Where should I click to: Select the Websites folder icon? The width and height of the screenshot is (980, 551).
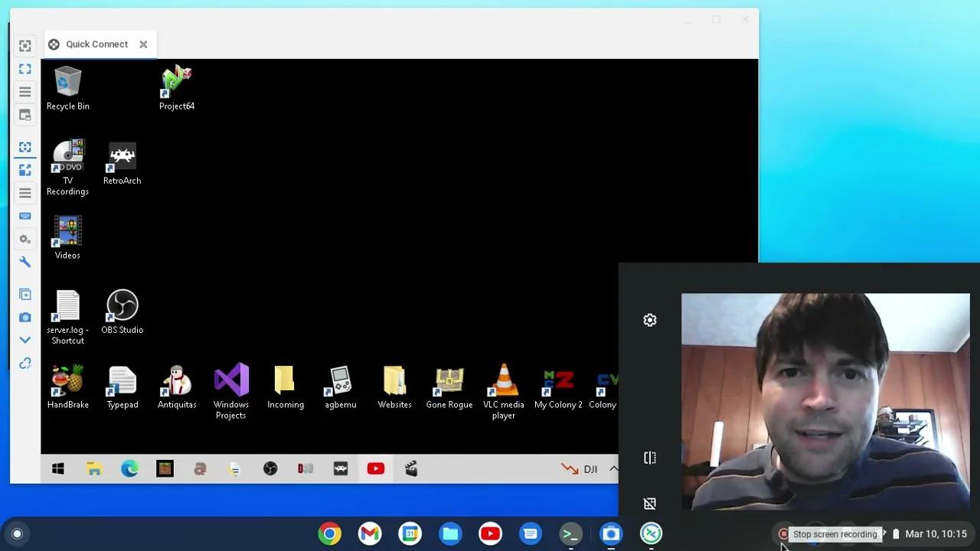pos(394,387)
